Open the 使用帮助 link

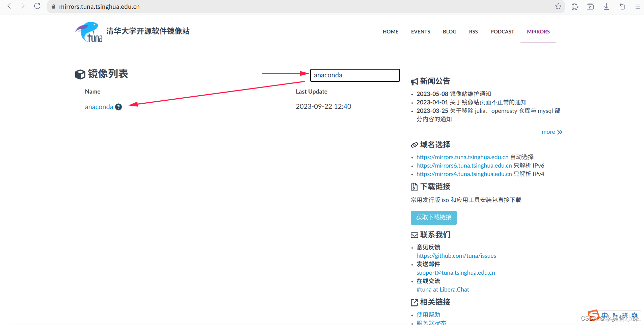coord(428,315)
